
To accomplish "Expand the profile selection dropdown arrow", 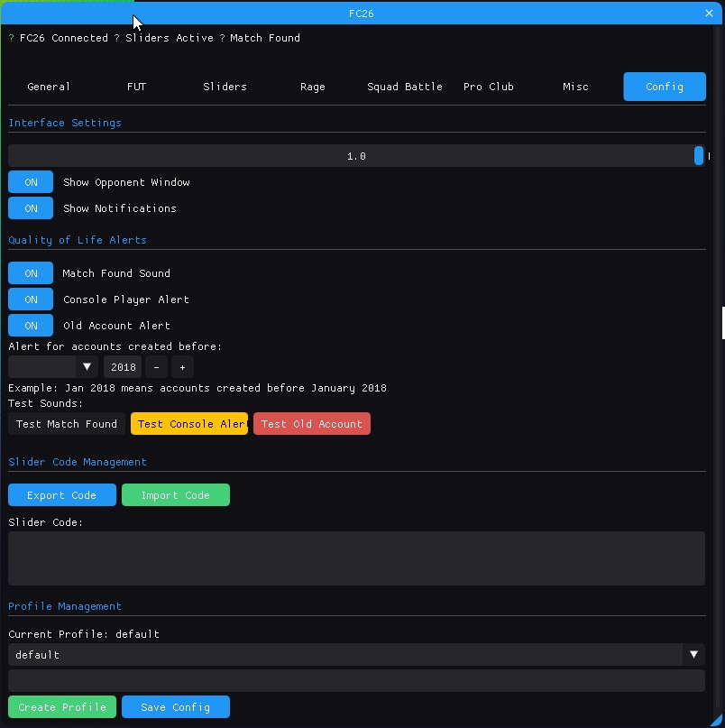I will [693, 655].
